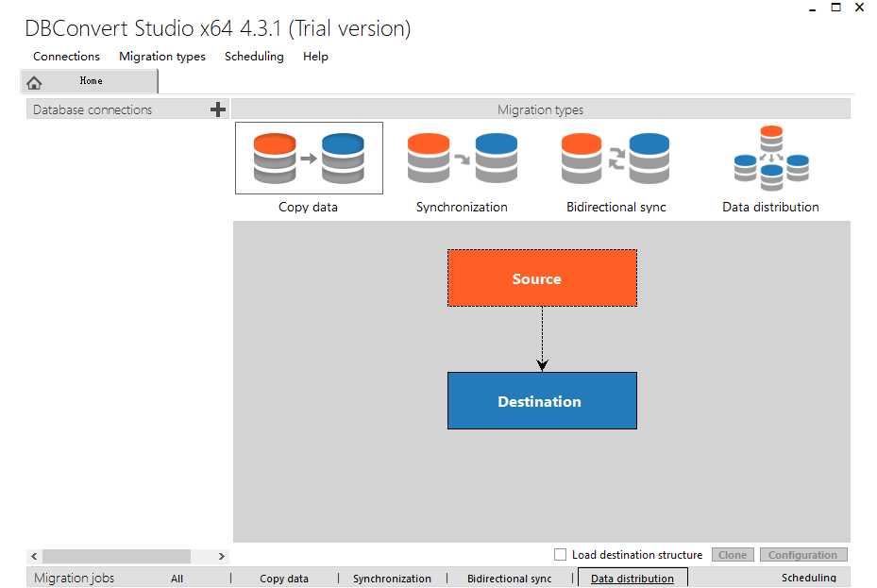This screenshot has width=877, height=588.
Task: Click the connections panel horizontal scrollbar thumb
Action: click(116, 556)
